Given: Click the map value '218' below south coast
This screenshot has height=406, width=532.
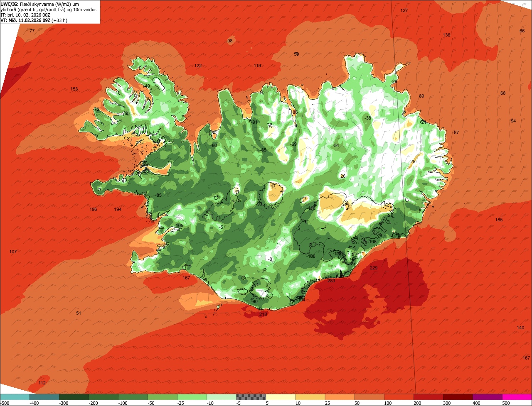Looking at the screenshot, I should 263,315.
